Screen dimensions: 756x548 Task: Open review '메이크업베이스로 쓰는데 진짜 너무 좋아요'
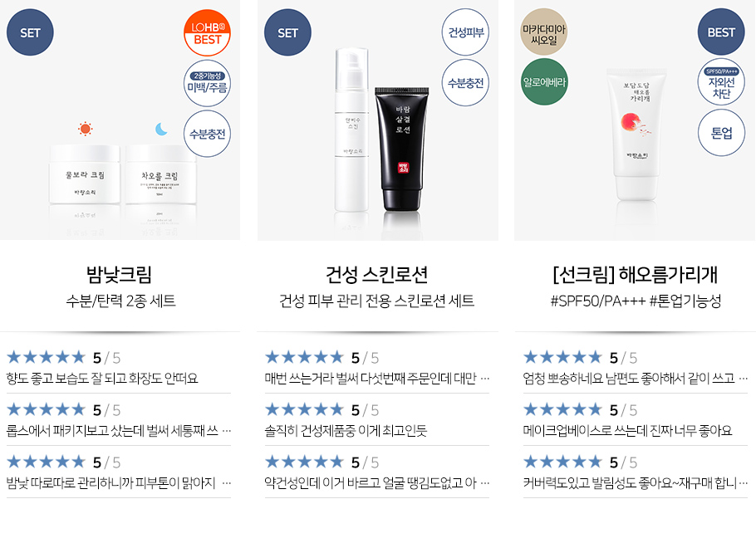coord(627,430)
